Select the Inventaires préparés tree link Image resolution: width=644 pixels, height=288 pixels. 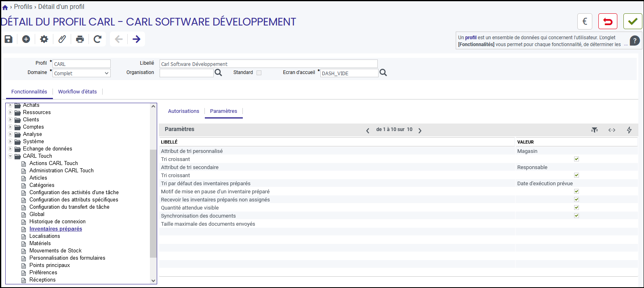click(x=56, y=229)
